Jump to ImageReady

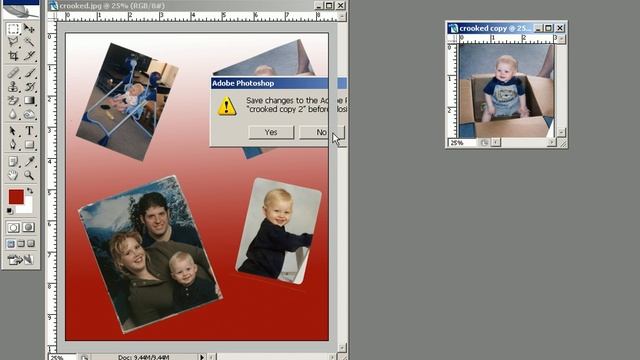pyautogui.click(x=20, y=260)
